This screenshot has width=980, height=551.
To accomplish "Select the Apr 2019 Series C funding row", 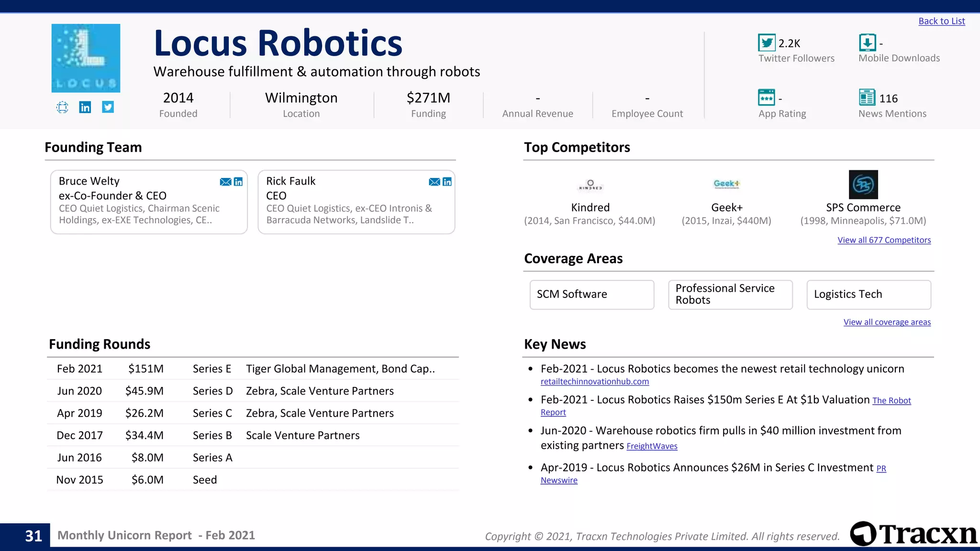I will (x=253, y=413).
